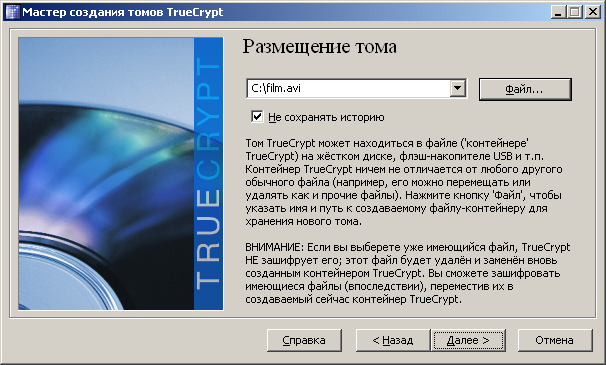
Task: Click the TrueCrypt icon in the title bar
Action: (x=12, y=12)
